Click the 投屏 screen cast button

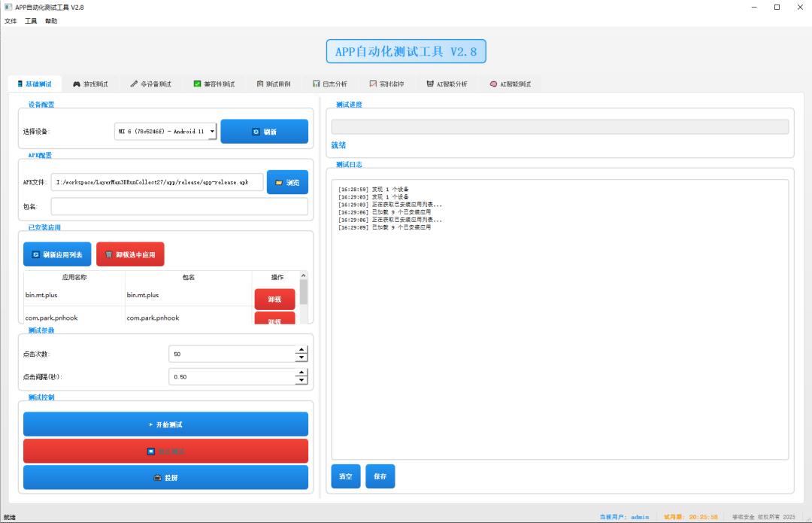[165, 477]
